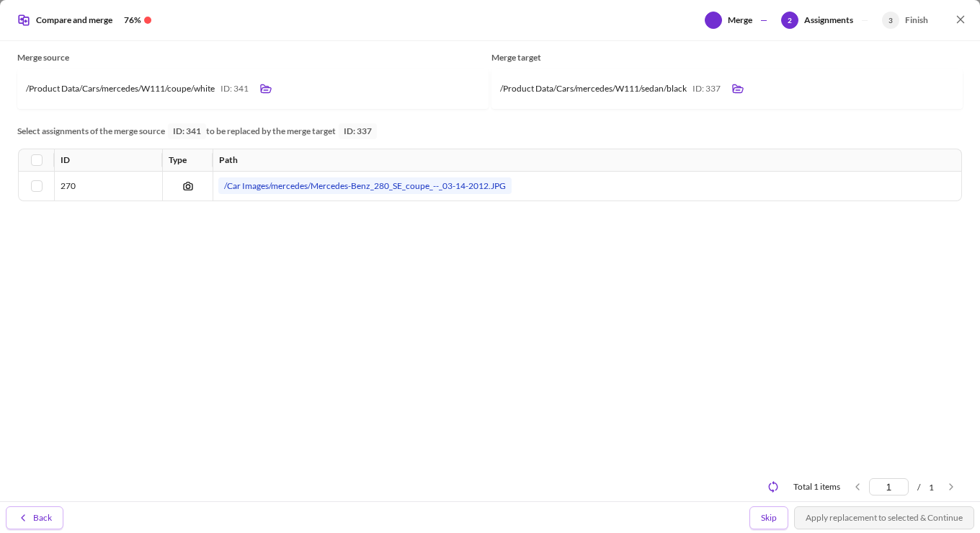Click the Compare and merge icon

(x=24, y=20)
